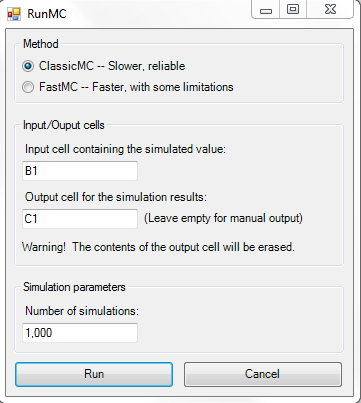Image resolution: width=361 pixels, height=403 pixels.
Task: Start the simulation with the Run button
Action: [x=94, y=374]
